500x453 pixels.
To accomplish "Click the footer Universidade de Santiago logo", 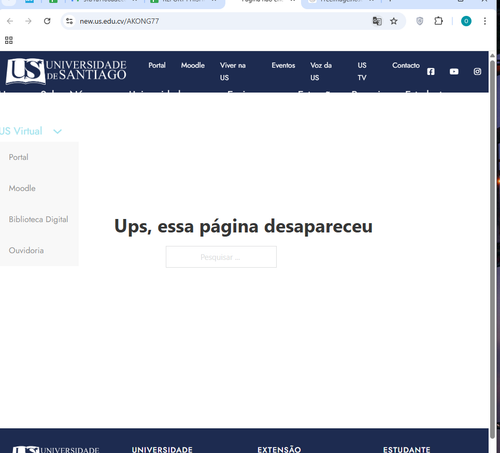I will click(x=56, y=449).
